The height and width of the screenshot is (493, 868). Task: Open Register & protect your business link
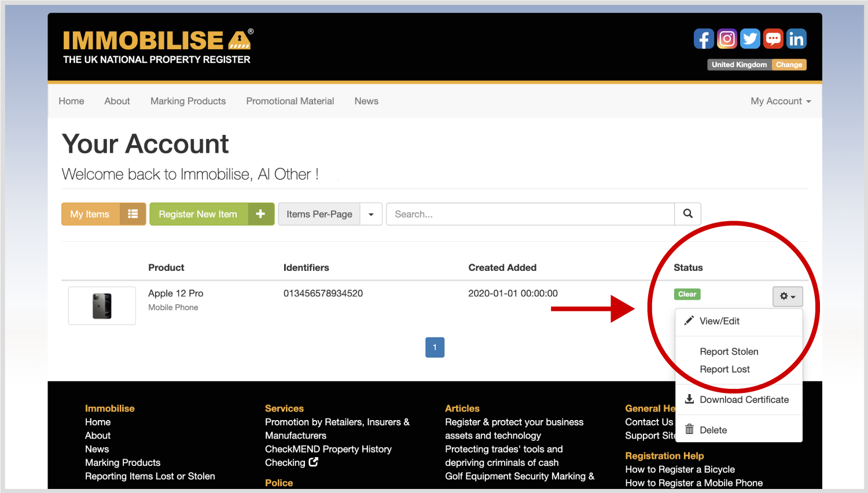514,429
